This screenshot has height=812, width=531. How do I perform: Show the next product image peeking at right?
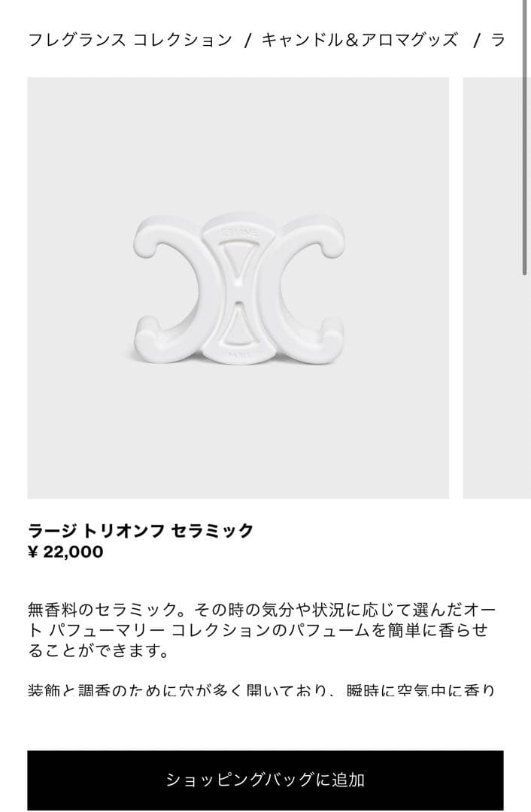coord(496,288)
